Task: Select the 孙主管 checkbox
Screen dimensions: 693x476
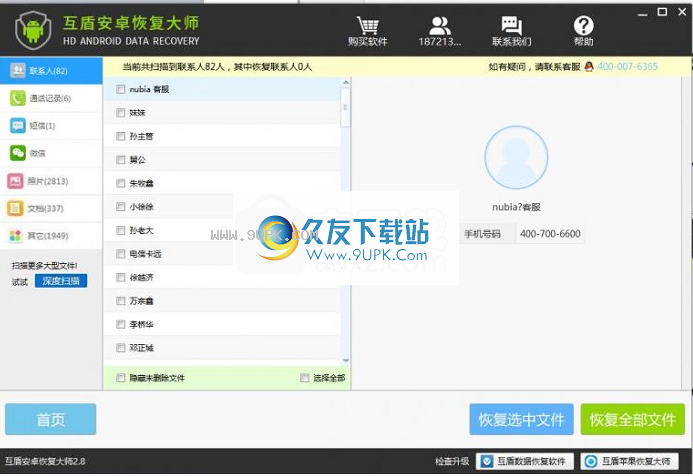Action: [121, 136]
